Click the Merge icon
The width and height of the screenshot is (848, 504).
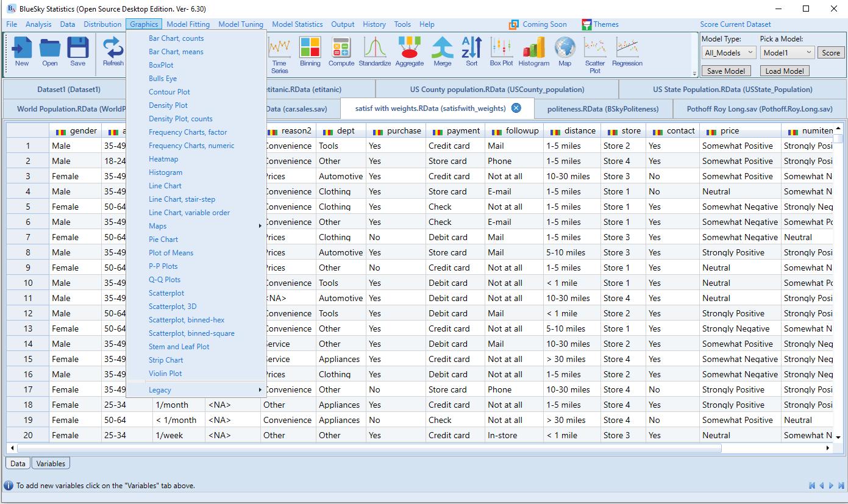tap(442, 52)
